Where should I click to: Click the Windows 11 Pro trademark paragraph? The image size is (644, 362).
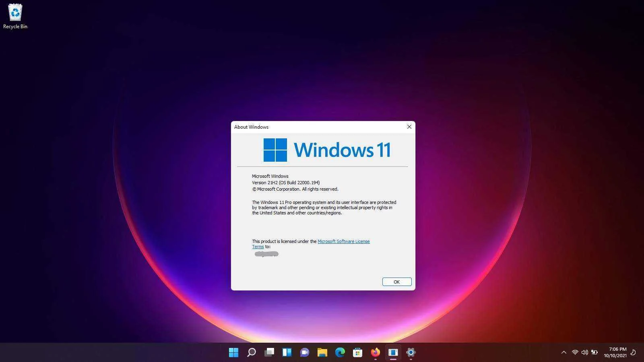tap(324, 208)
